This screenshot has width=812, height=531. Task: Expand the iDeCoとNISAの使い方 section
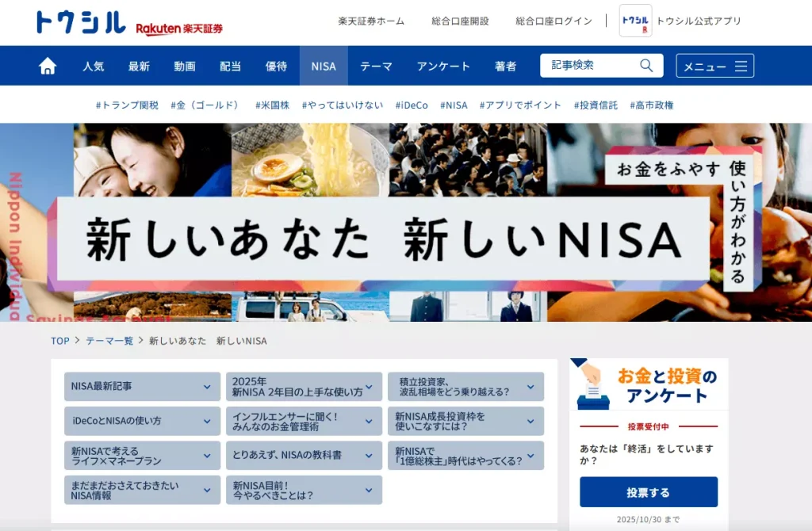click(141, 421)
